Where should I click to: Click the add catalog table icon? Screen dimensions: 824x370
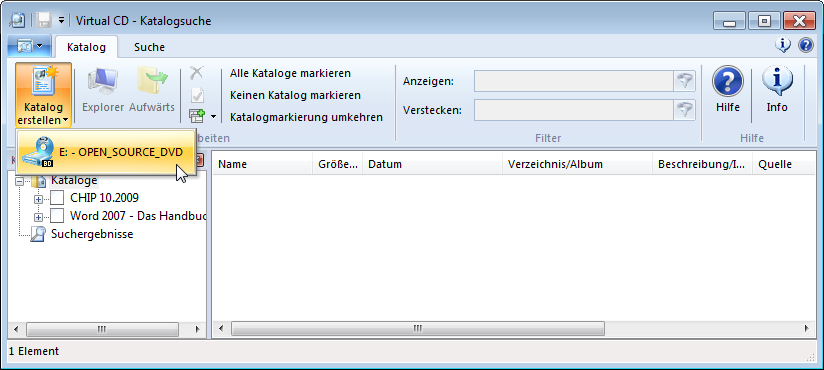click(197, 116)
